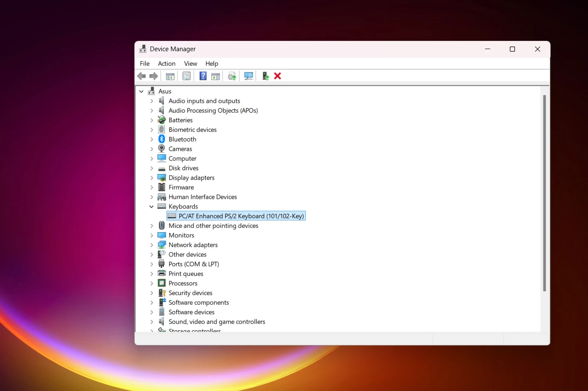The height and width of the screenshot is (391, 588).
Task: Expand Audio inputs and outputs
Action: [152, 101]
